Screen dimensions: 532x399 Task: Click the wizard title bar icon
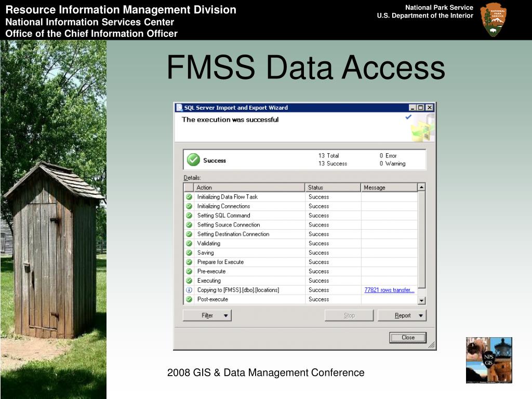point(179,108)
